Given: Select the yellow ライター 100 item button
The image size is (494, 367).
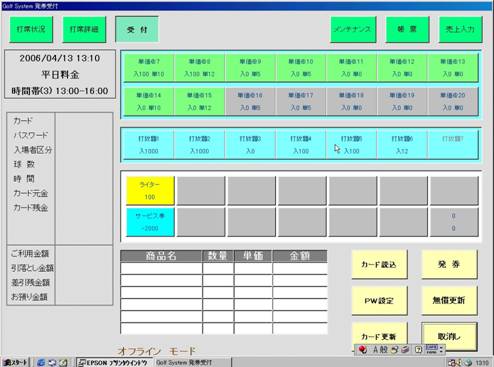Looking at the screenshot, I should tap(150, 191).
